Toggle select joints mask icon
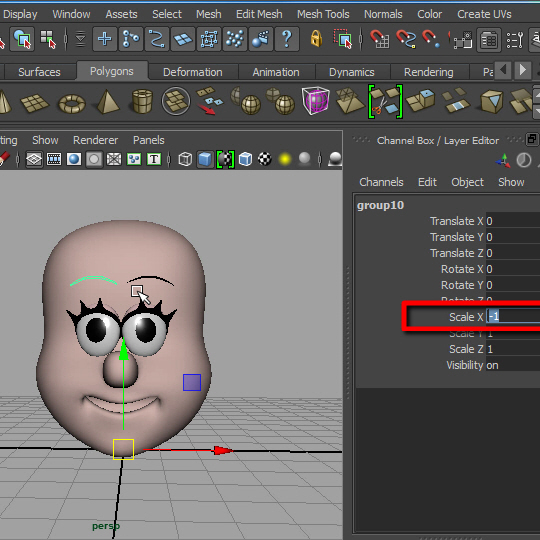Viewport: 540px width, 540px height. 131,39
